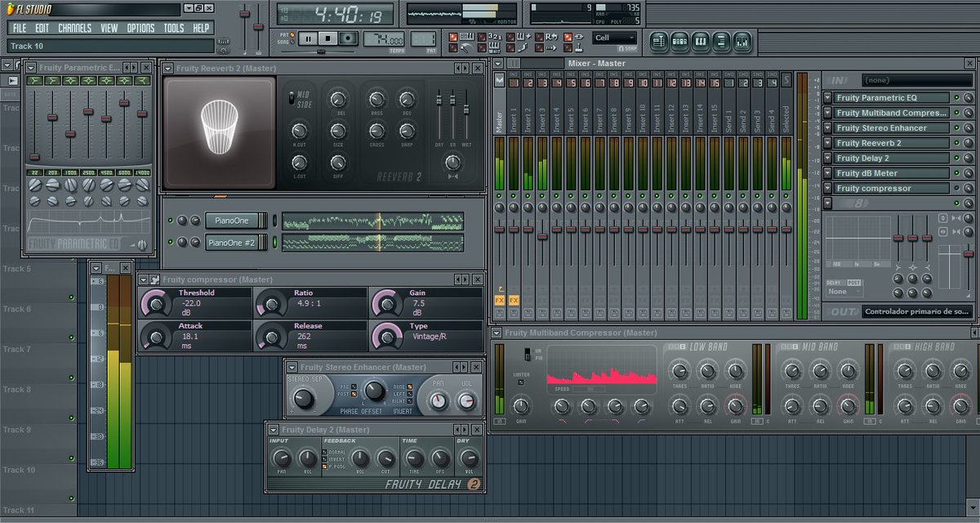This screenshot has height=523, width=980.
Task: Open the Browser window button
Action: (721, 40)
